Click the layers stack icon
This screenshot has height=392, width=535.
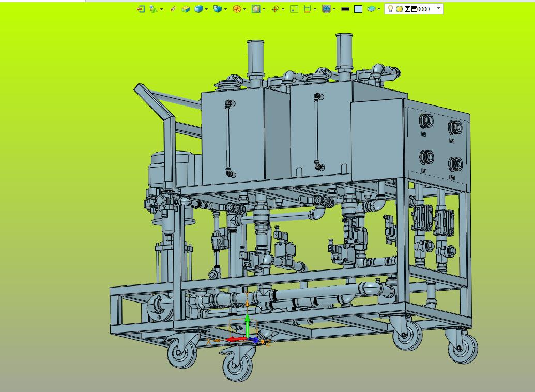[x=371, y=9]
